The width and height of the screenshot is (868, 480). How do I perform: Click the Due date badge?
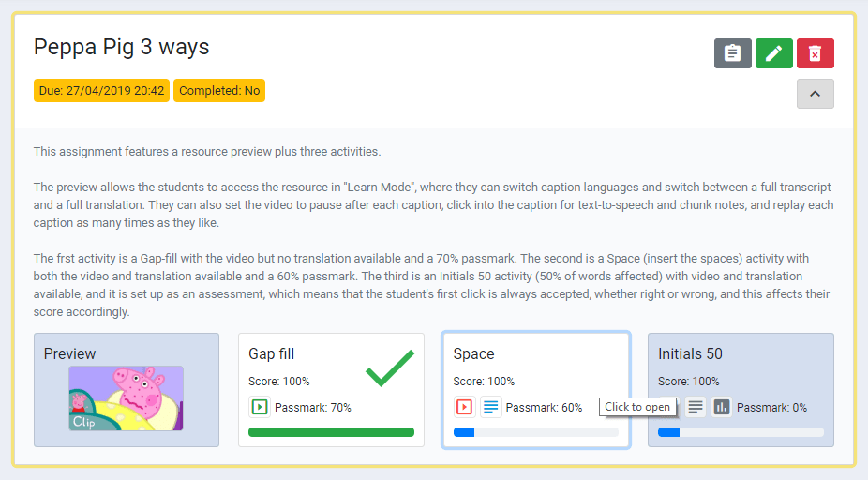(101, 91)
